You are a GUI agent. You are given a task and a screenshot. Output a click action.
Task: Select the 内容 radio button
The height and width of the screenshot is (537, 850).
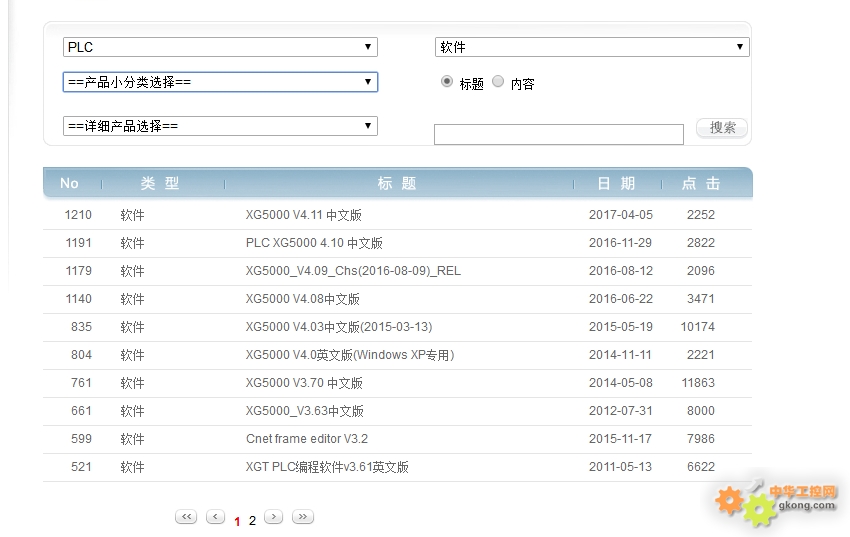click(x=498, y=82)
